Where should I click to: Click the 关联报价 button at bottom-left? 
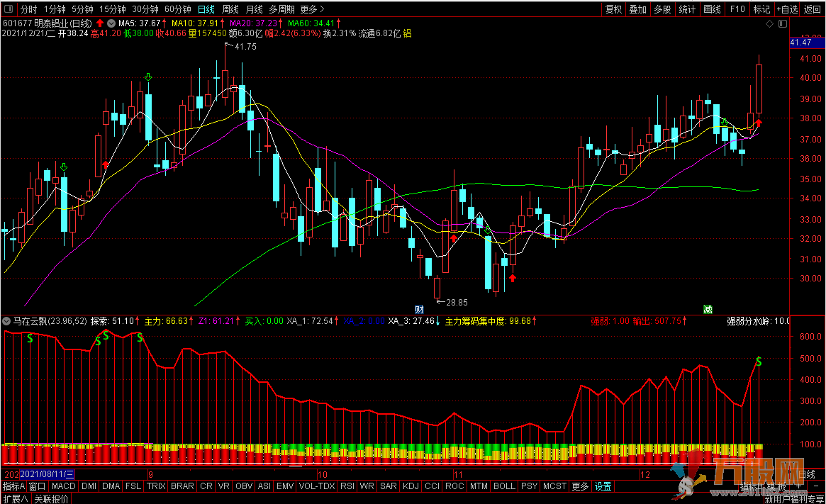(x=52, y=499)
